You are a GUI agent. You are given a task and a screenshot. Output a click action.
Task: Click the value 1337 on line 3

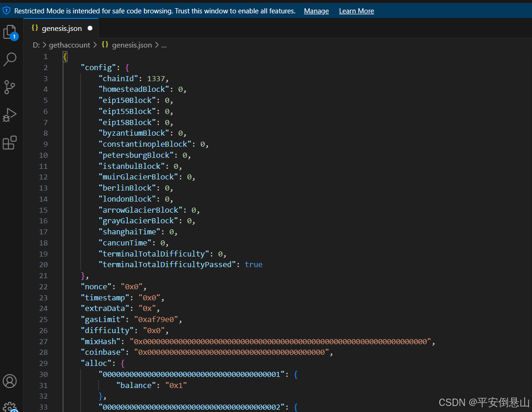156,78
